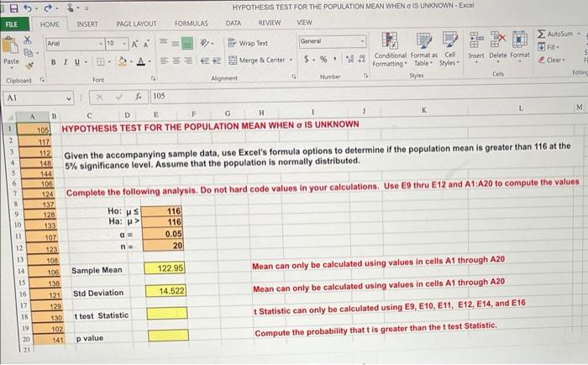Click the Increase Decimal icon
The height and width of the screenshot is (365, 588).
pyautogui.click(x=349, y=59)
